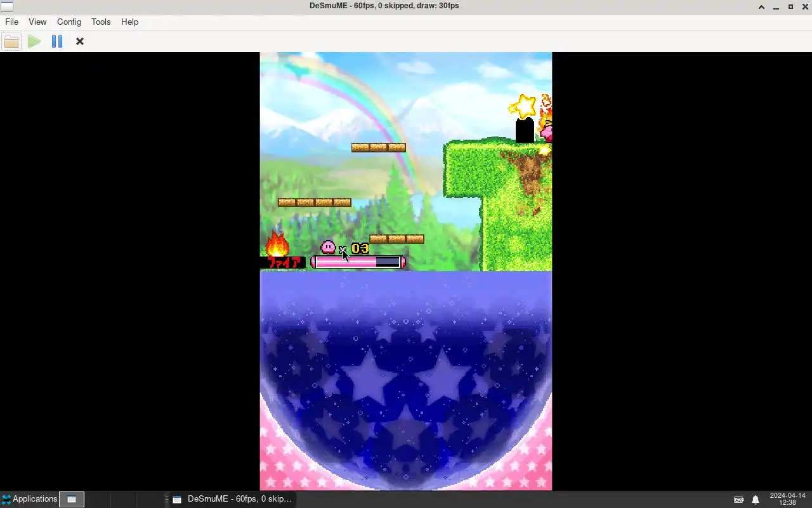Close the DeSmuME window
This screenshot has width=812, height=508.
coord(804,6)
